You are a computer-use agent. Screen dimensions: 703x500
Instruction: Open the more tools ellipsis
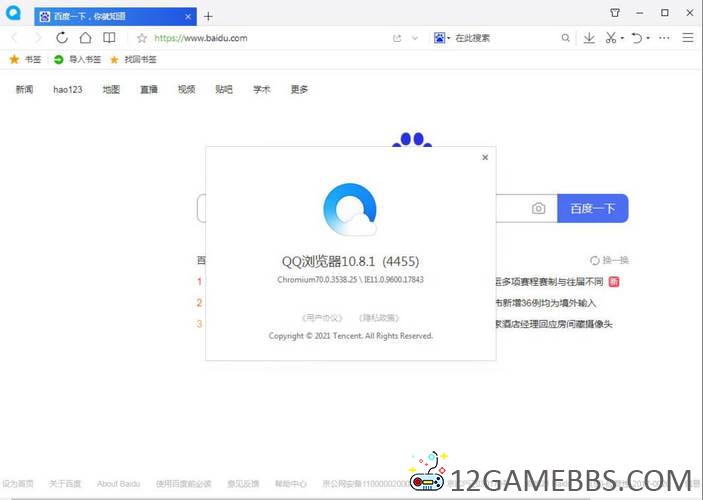[664, 38]
